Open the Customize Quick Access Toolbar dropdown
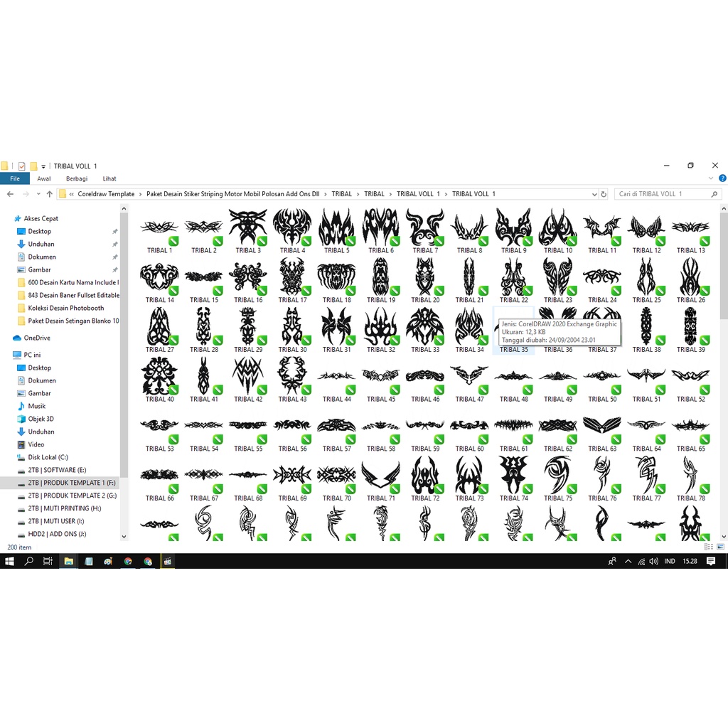The height and width of the screenshot is (728, 728). coord(43,166)
